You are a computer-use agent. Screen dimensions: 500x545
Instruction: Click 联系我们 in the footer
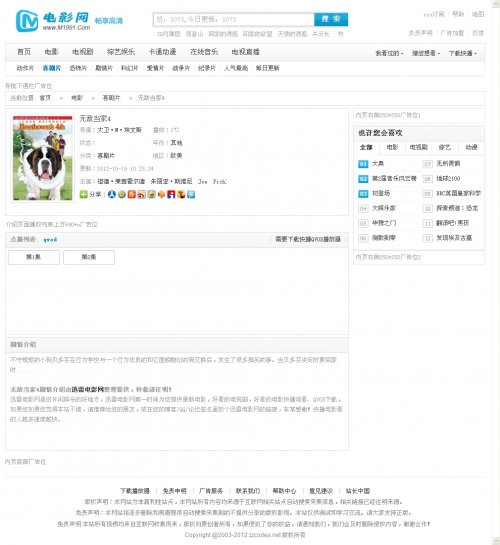pyautogui.click(x=248, y=491)
